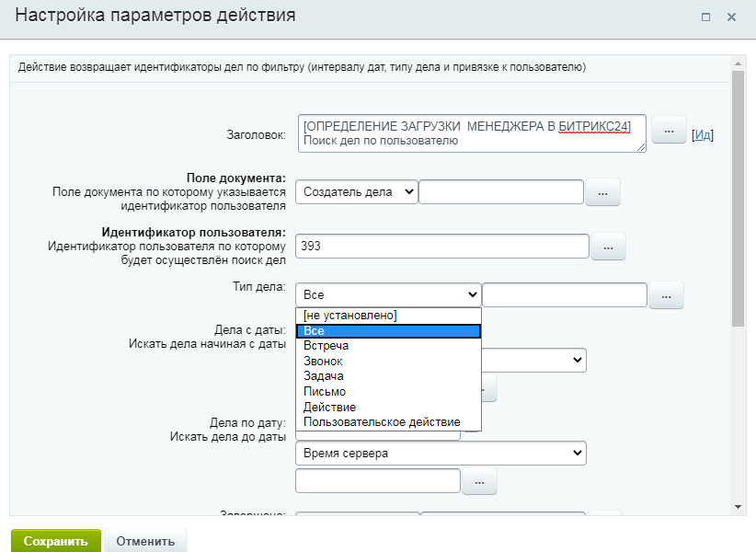This screenshot has width=756, height=552.
Task: Maximize the settings dialog window
Action: [x=706, y=17]
